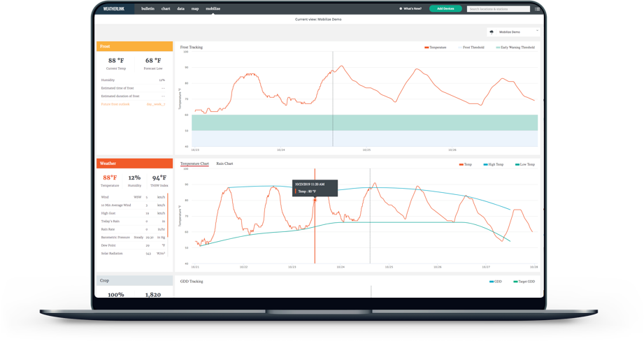This screenshot has height=341, width=644.
Task: Toggle Temperature legend in Frost Tracking
Action: (x=436, y=48)
